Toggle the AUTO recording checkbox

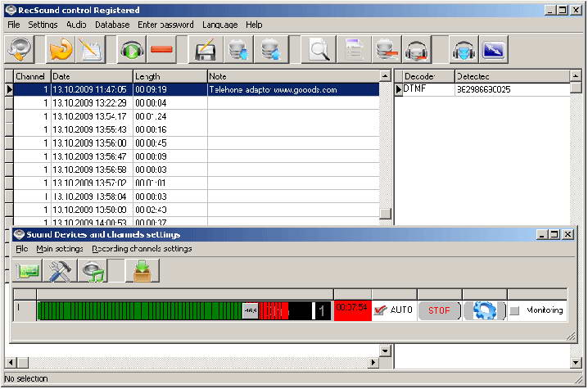[380, 310]
